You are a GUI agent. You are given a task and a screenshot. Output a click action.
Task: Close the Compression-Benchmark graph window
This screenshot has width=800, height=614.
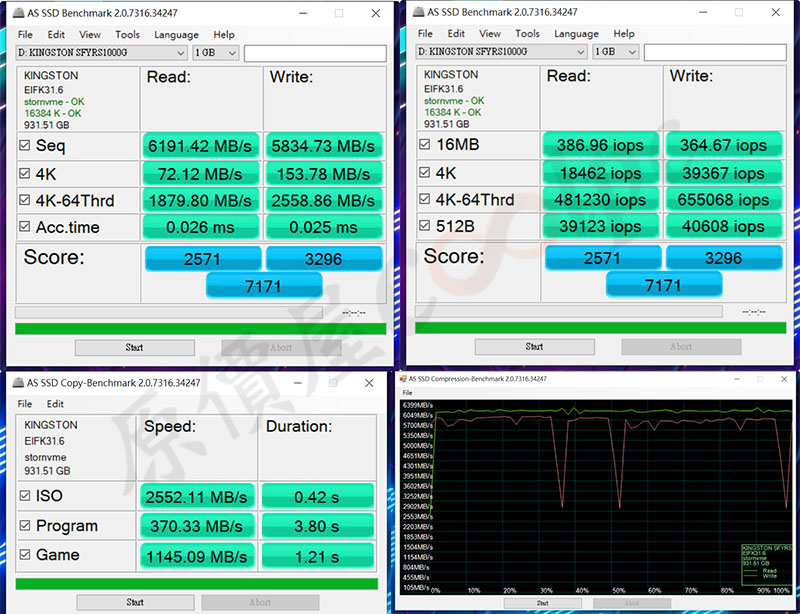coord(786,379)
